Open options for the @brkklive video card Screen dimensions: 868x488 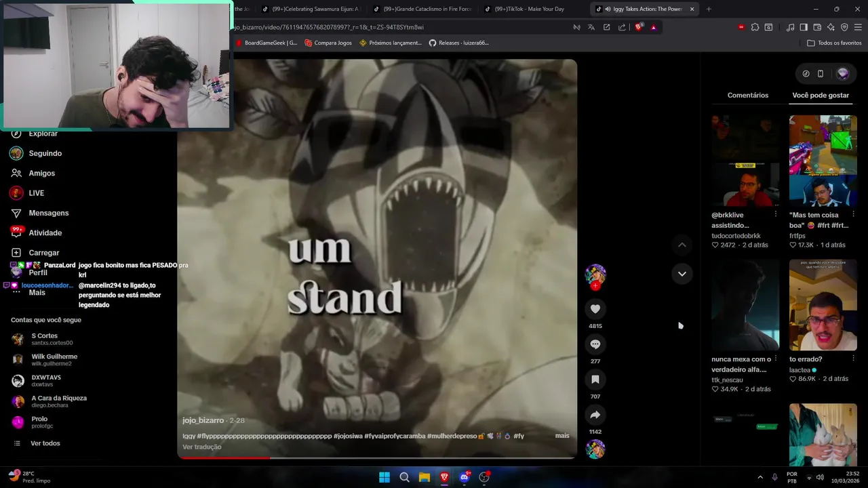(776, 214)
